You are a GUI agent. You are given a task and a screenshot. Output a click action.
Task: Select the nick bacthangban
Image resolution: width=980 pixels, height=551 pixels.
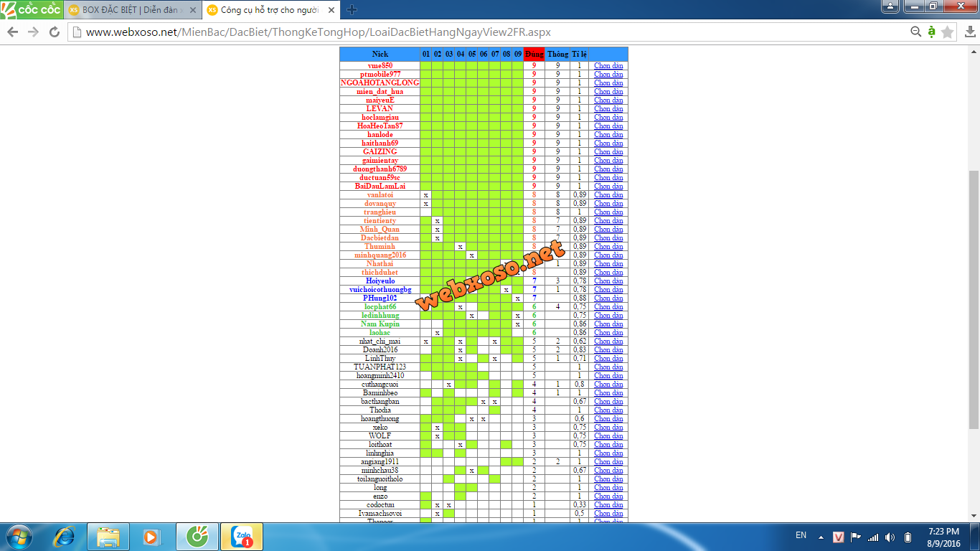pyautogui.click(x=380, y=402)
